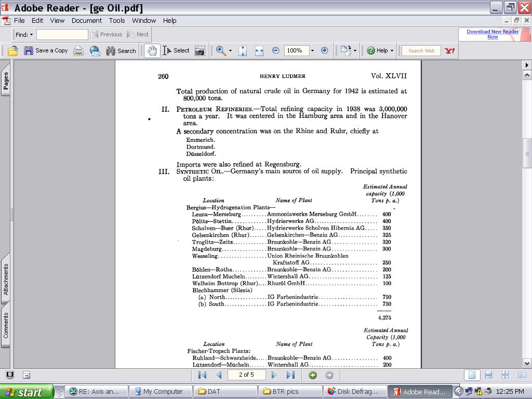Click the Yahoo search icon
The image size is (532, 399).
[x=449, y=51]
